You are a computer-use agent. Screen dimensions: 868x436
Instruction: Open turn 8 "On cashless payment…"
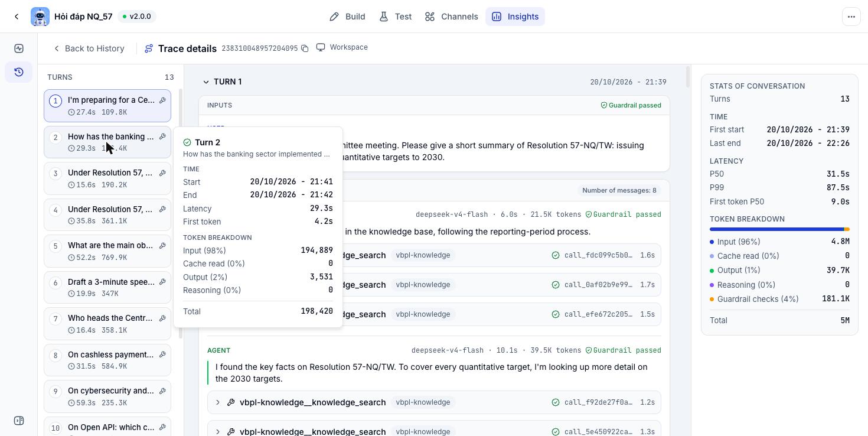coord(107,360)
